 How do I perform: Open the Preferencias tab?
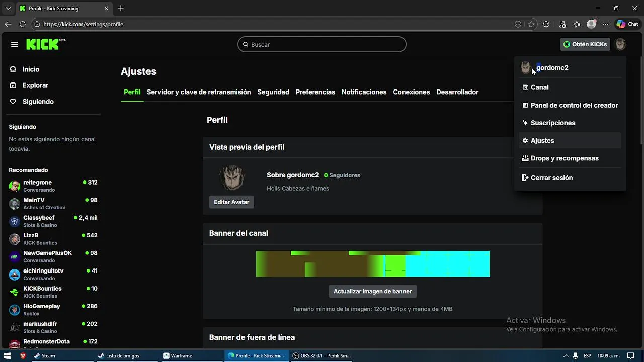coord(315,92)
